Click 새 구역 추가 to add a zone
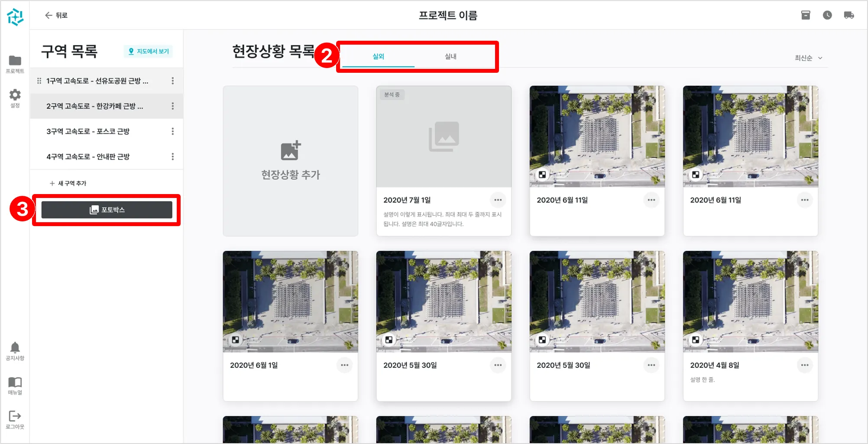868x444 pixels. [68, 183]
